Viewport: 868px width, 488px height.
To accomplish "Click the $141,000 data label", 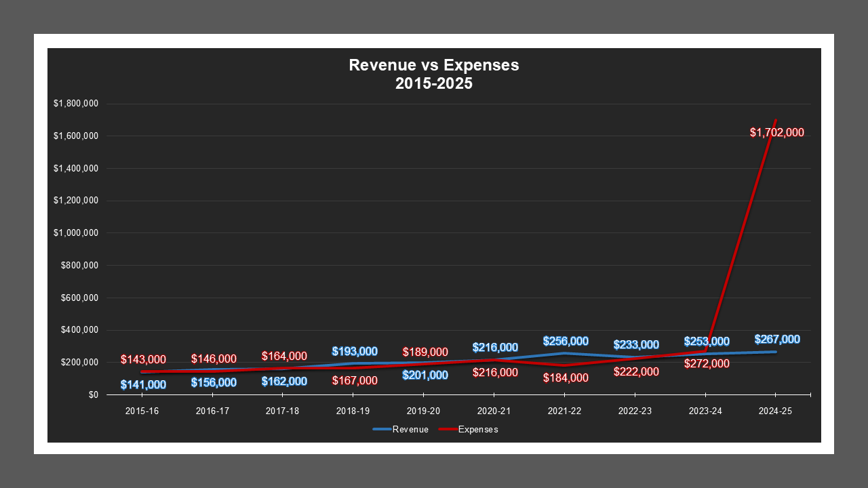I will tap(142, 384).
